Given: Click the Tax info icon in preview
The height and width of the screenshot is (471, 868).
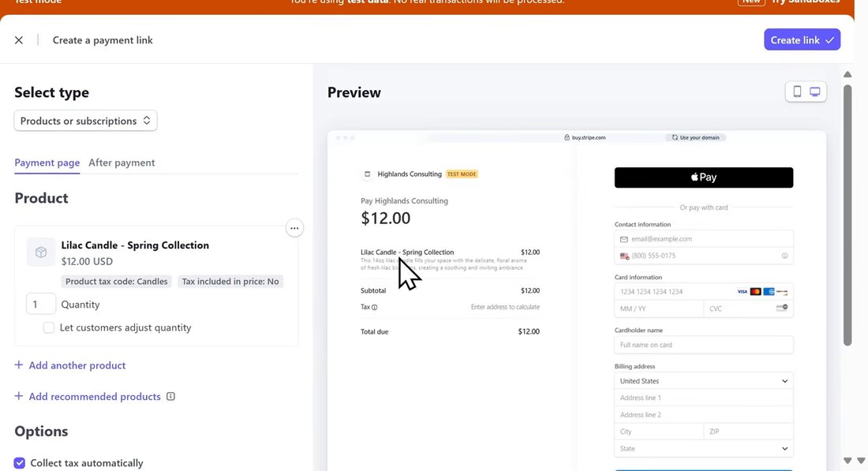Looking at the screenshot, I should pos(375,307).
